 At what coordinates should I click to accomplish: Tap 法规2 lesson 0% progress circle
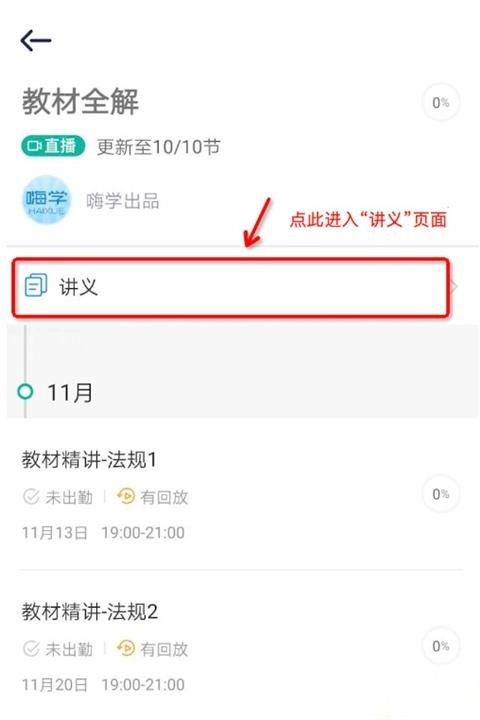441,646
